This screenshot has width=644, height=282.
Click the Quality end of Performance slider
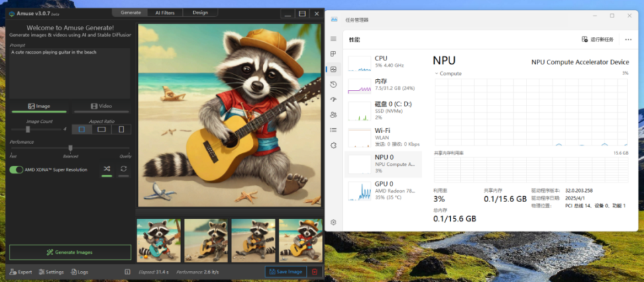(125, 156)
